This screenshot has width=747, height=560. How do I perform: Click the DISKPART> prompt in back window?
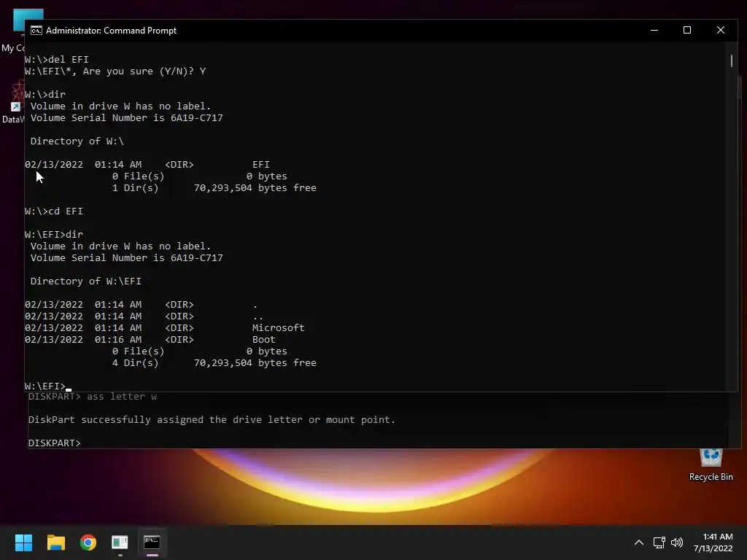[54, 443]
